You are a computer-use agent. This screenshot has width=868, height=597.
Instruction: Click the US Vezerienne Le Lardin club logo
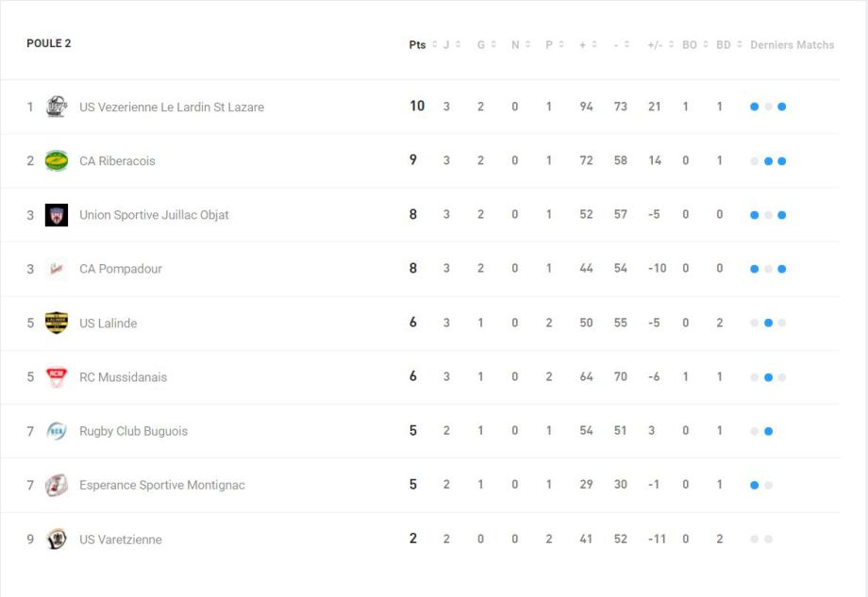point(57,107)
